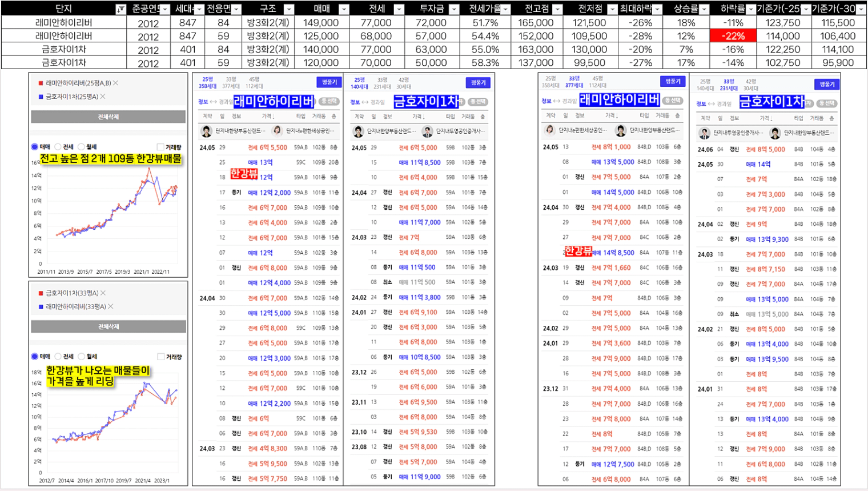Viewport: 868px width, 491px height.
Task: Click 동 선택 button in first panel
Action: [x=329, y=101]
